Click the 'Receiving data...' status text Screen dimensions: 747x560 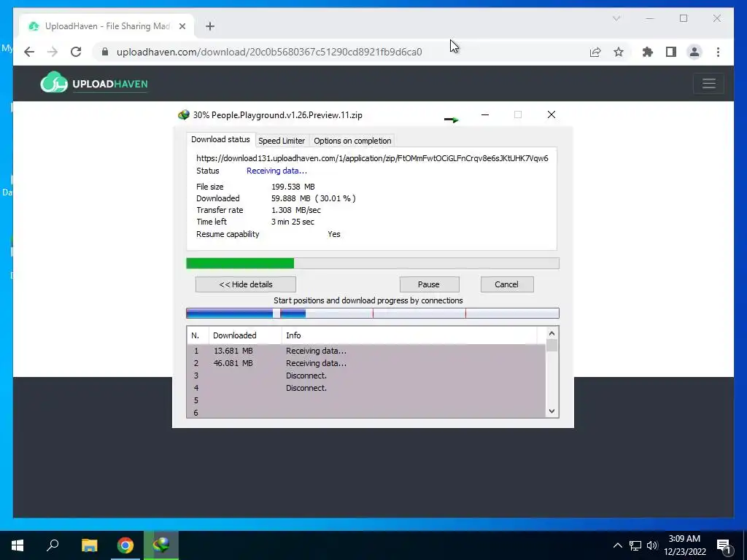pos(276,171)
